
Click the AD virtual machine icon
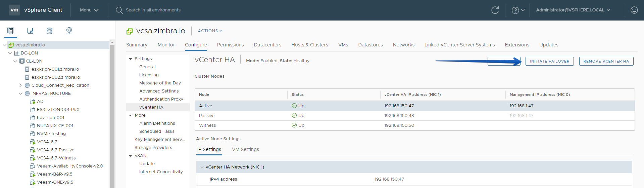(33, 102)
